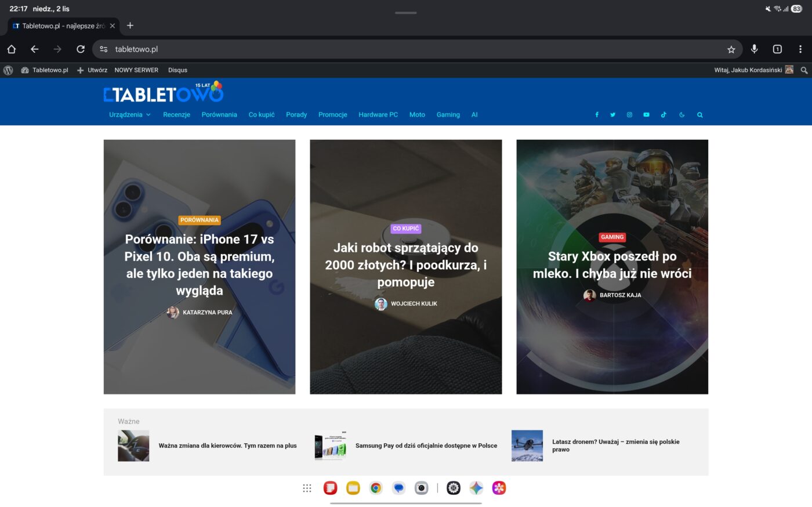This screenshot has height=507, width=812.
Task: Open the browser tab switcher
Action: pos(777,49)
